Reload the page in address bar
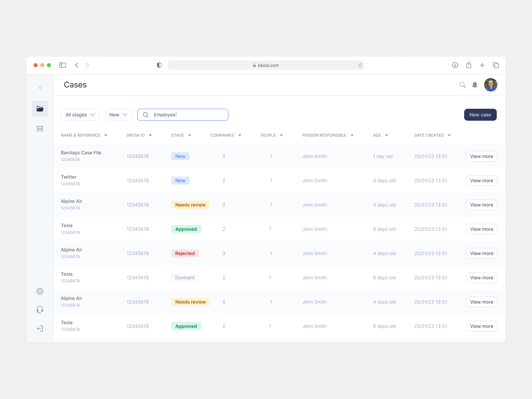The height and width of the screenshot is (399, 532). 360,66
